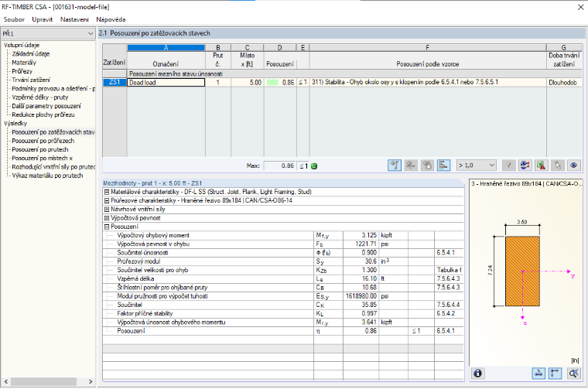Export table to Excel icon

541,165
